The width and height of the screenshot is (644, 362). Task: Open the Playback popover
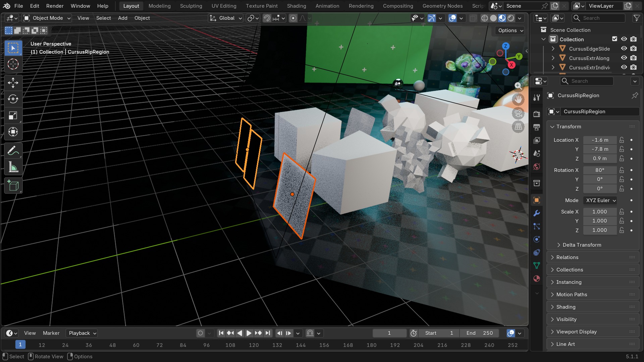(x=83, y=333)
